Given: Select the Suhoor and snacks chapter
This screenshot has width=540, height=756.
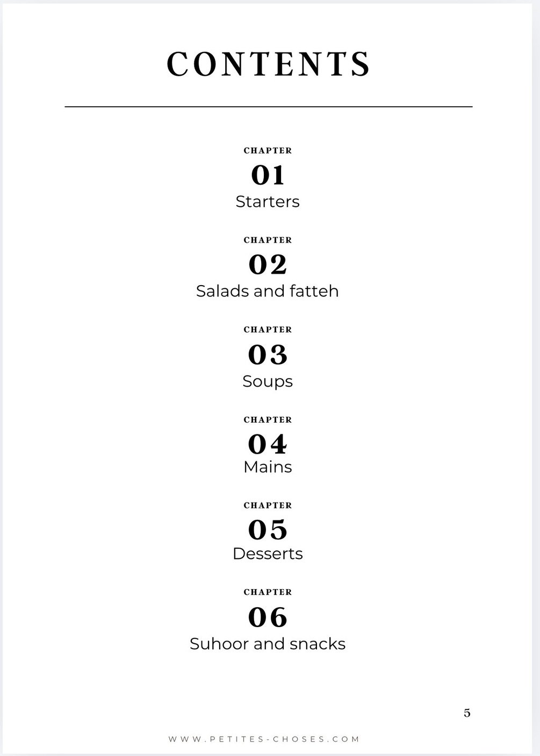Looking at the screenshot, I should 268,644.
